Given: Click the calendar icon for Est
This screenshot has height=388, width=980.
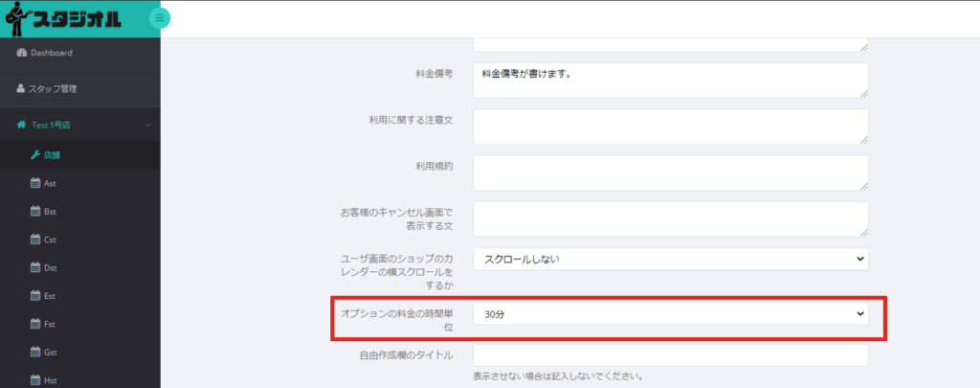Looking at the screenshot, I should 35,296.
